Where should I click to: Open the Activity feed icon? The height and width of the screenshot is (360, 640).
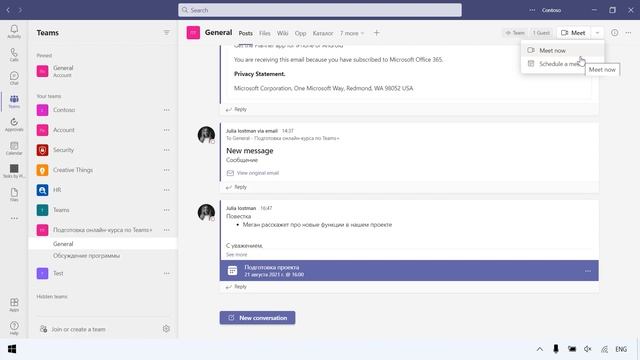[x=14, y=31]
